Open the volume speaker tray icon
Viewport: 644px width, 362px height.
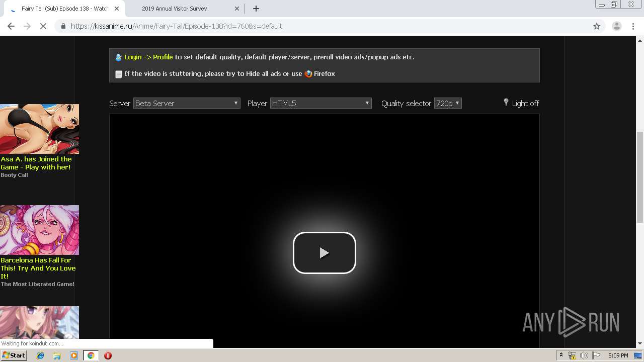coord(584,355)
